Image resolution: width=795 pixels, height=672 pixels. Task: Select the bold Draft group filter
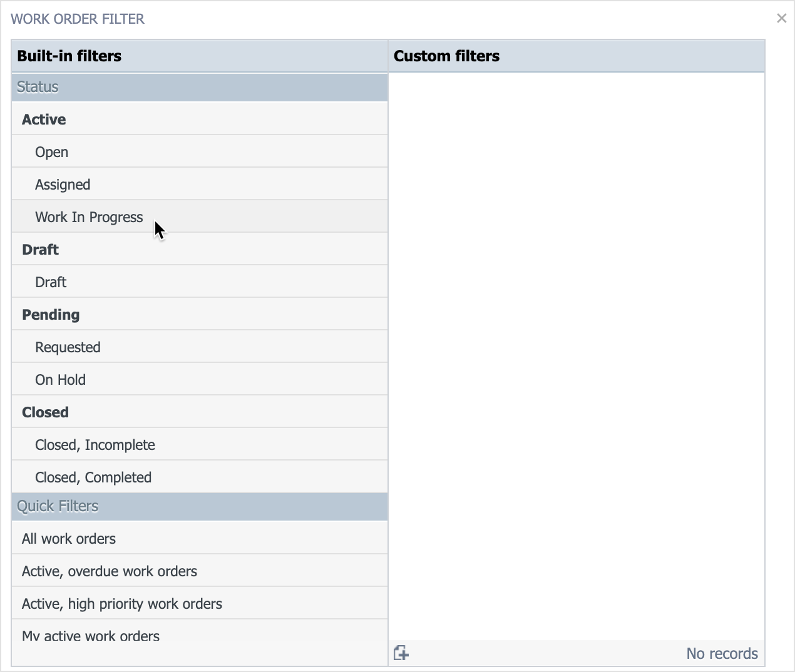click(x=200, y=249)
